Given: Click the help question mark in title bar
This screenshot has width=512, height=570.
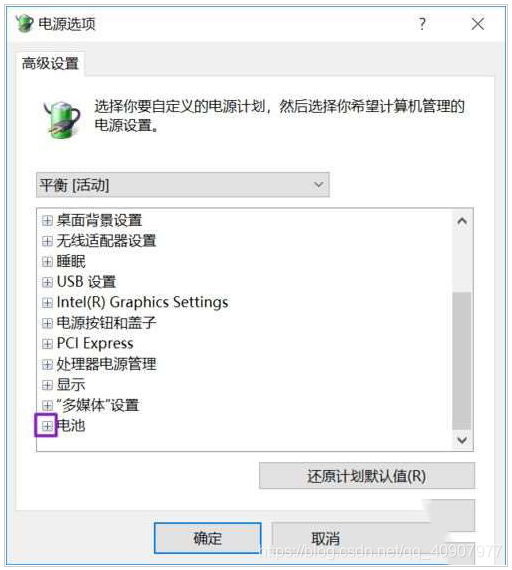Looking at the screenshot, I should point(422,24).
